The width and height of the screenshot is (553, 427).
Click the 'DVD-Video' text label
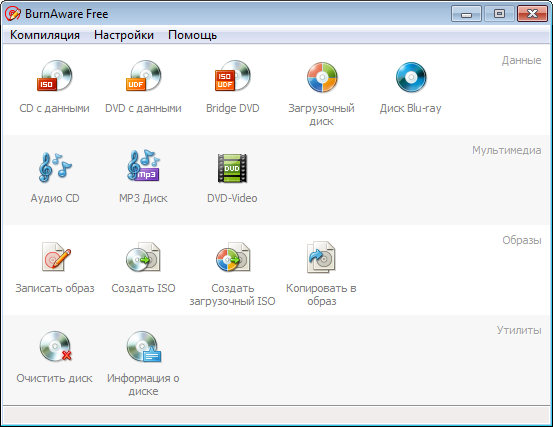pos(232,198)
